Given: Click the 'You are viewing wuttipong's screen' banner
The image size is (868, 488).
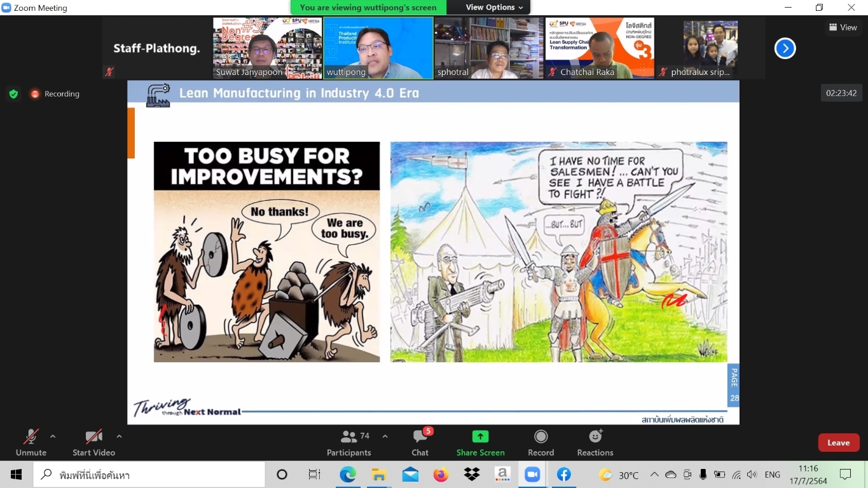Looking at the screenshot, I should pyautogui.click(x=368, y=8).
